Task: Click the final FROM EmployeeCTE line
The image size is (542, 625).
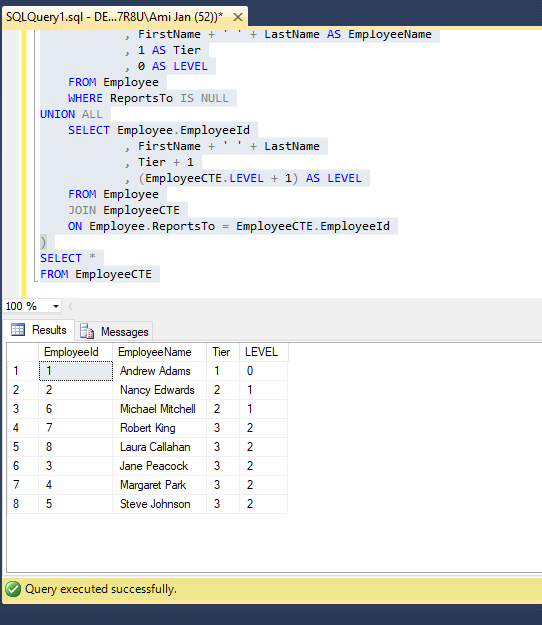Action: coord(96,274)
